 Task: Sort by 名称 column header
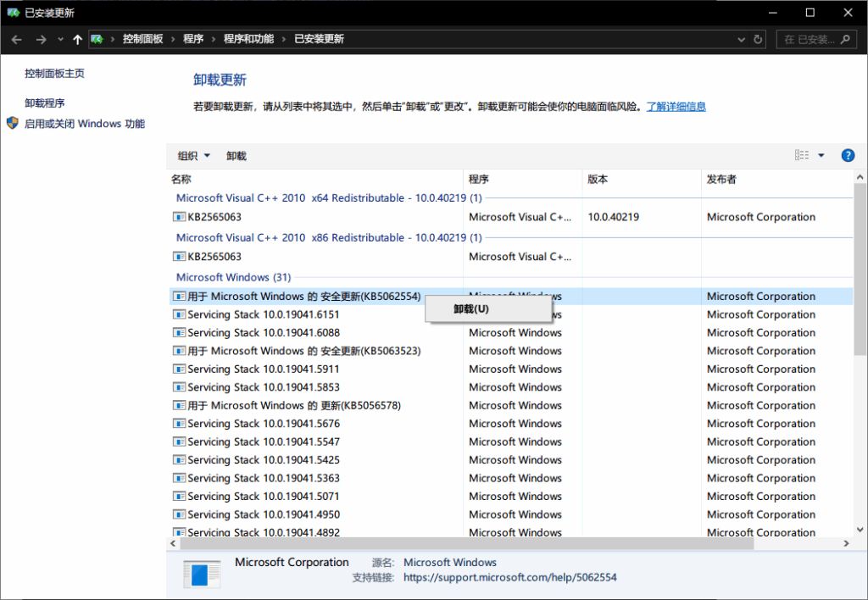pos(315,180)
